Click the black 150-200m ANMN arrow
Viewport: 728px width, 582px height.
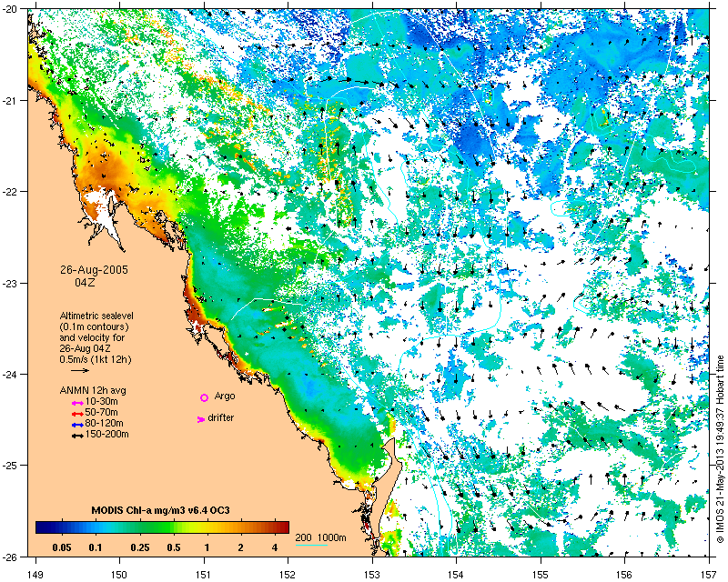(77, 436)
